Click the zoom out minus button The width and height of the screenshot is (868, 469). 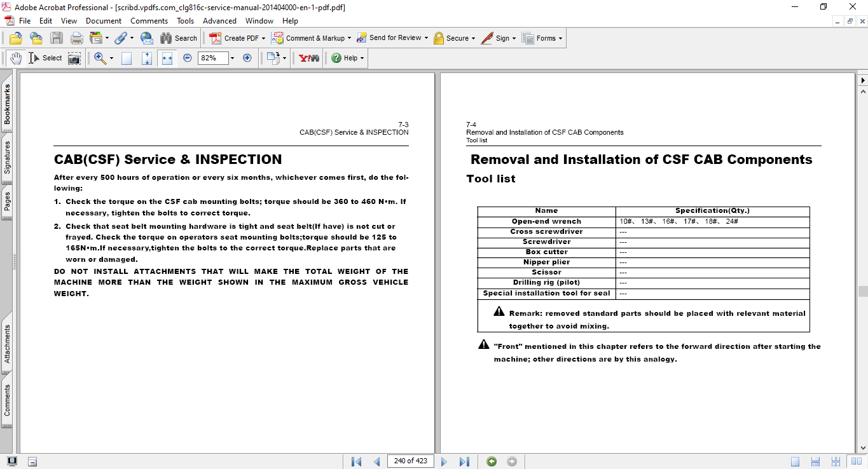tap(188, 58)
